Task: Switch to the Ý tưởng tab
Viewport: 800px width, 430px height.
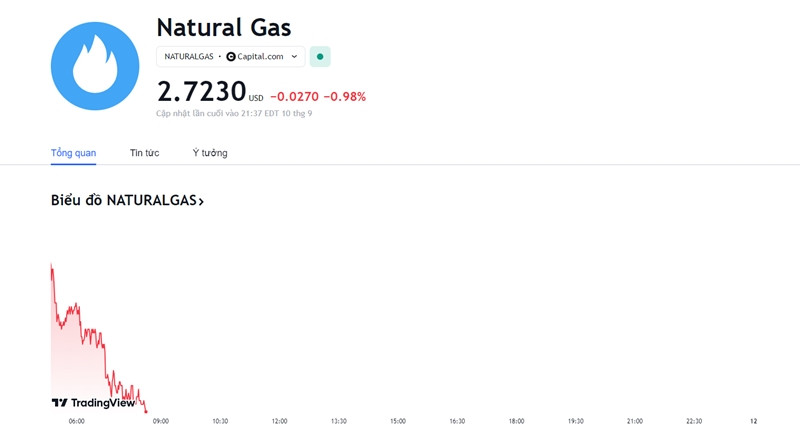Action: pyautogui.click(x=210, y=153)
